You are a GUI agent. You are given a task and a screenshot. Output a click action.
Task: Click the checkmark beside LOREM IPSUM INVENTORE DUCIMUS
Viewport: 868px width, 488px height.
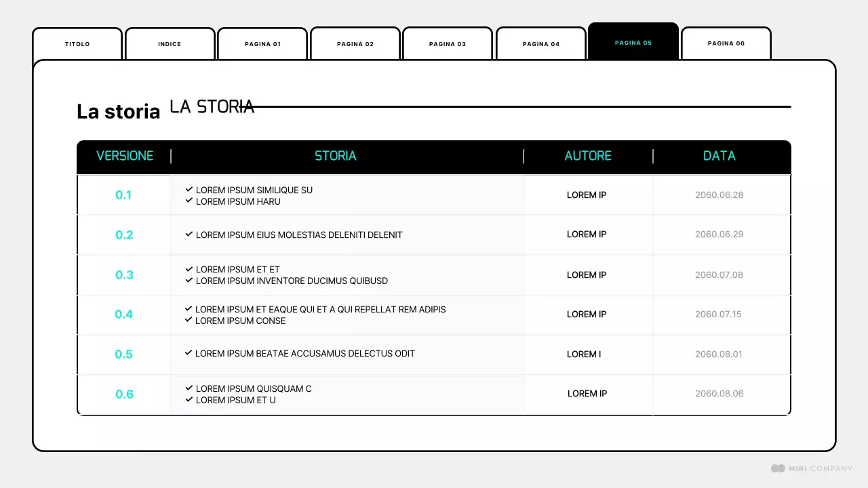coord(189,281)
